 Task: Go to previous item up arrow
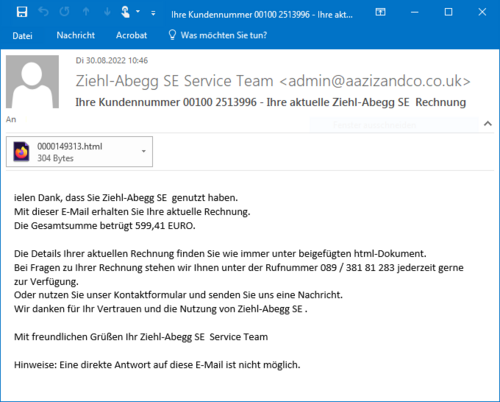[x=86, y=12]
